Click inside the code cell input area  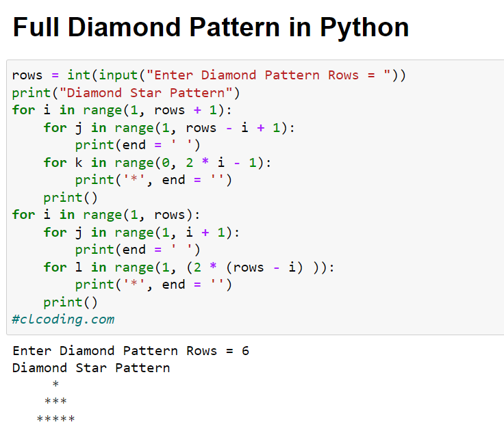tap(255, 197)
